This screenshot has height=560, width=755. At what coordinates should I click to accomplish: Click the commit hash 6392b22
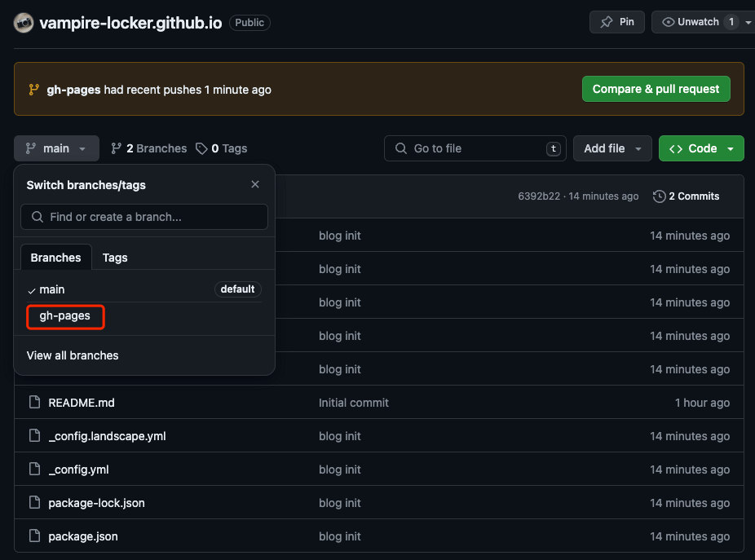pos(539,196)
